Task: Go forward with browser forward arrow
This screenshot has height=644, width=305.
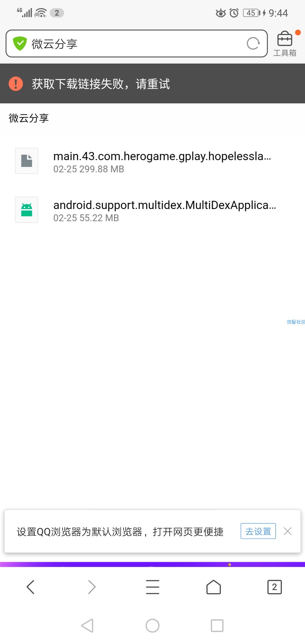Action: point(91,587)
